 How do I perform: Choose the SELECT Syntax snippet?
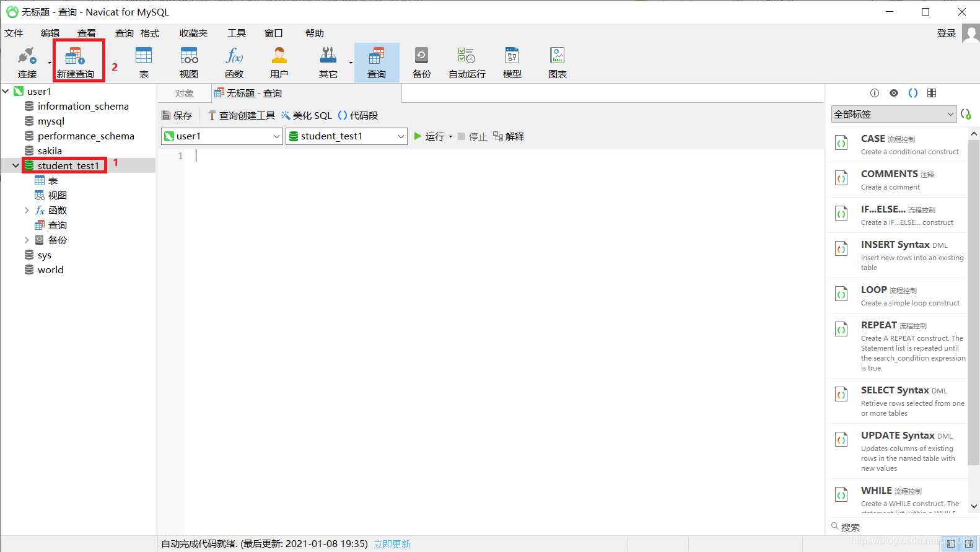coord(898,401)
